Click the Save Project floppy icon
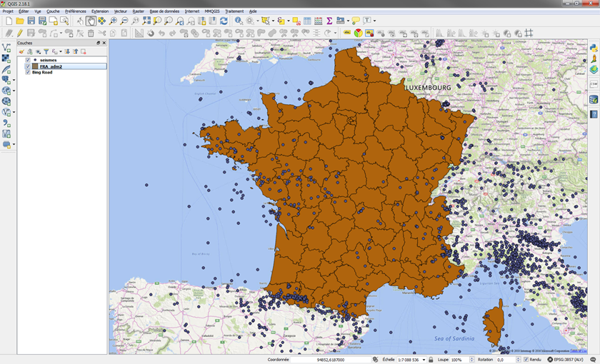 (x=31, y=21)
